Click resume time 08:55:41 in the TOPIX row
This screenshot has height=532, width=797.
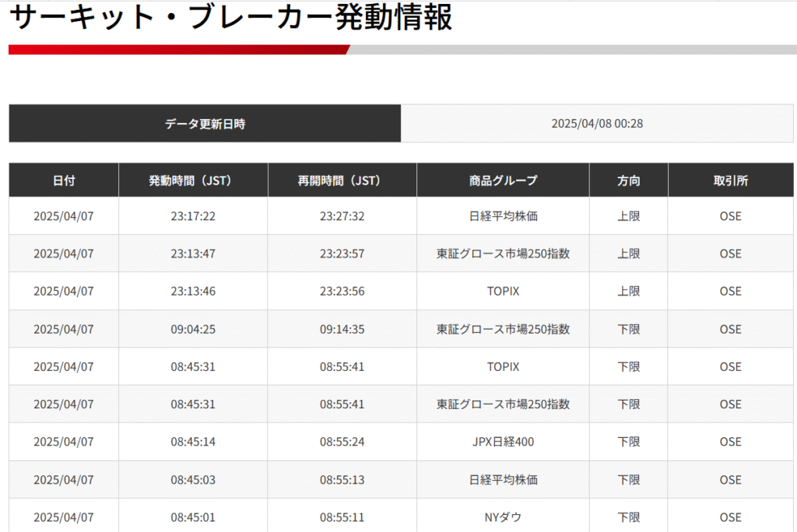coord(342,367)
